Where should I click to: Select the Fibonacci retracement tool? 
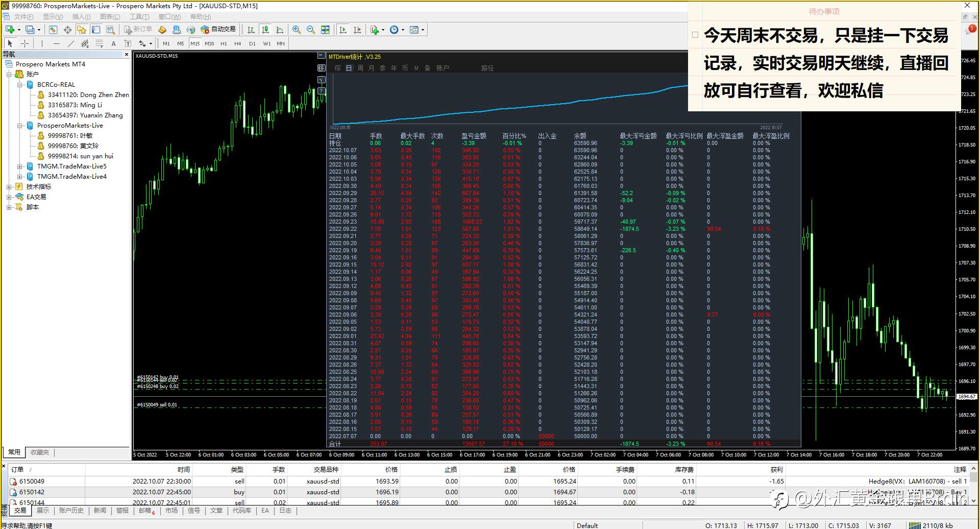[x=99, y=43]
